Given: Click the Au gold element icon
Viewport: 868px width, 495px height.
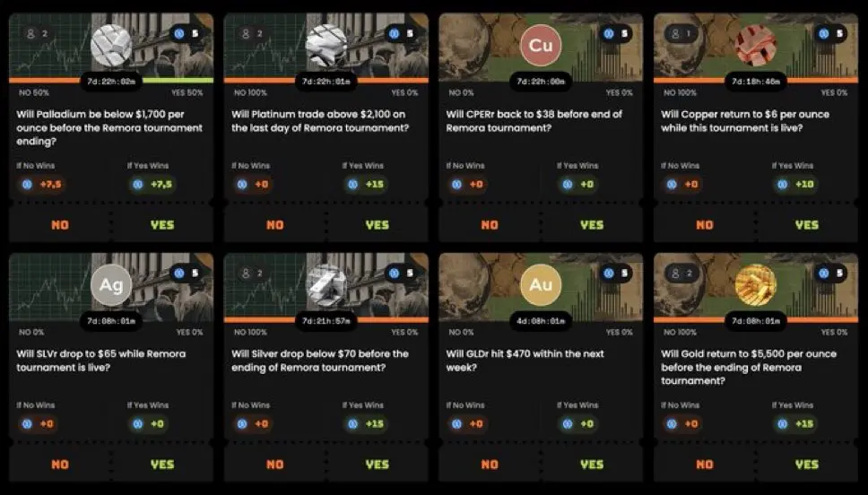Looking at the screenshot, I should pyautogui.click(x=541, y=284).
